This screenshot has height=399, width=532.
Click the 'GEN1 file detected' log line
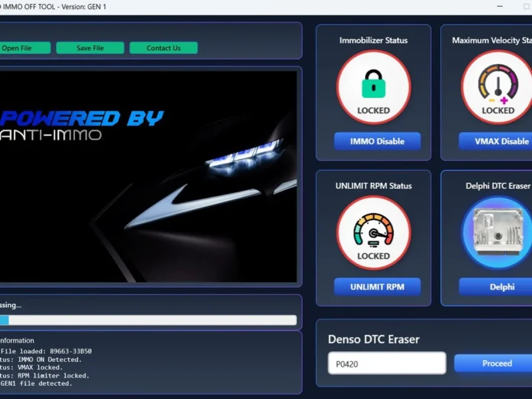click(37, 383)
